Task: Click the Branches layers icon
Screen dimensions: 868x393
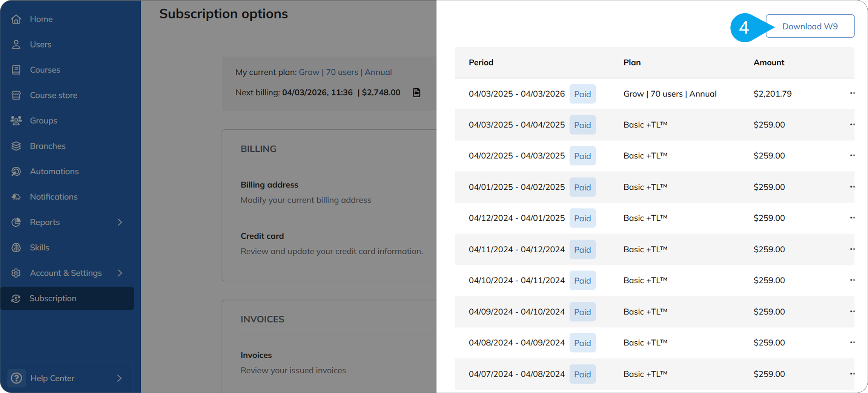Action: click(16, 146)
